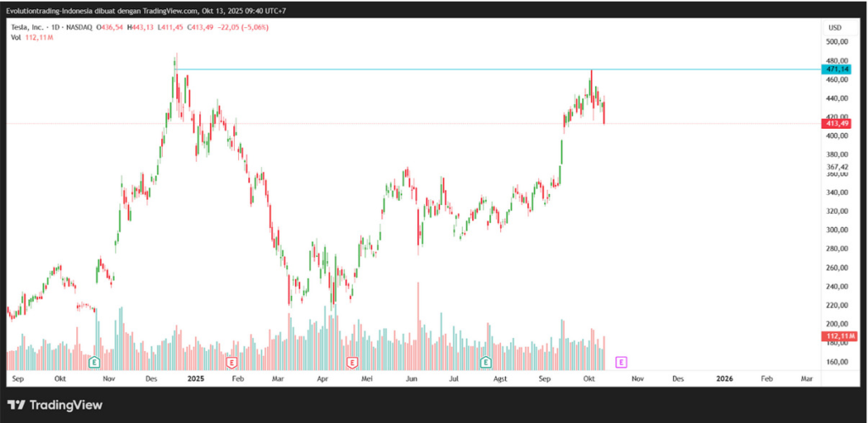Click the TradingView logo

(x=54, y=405)
